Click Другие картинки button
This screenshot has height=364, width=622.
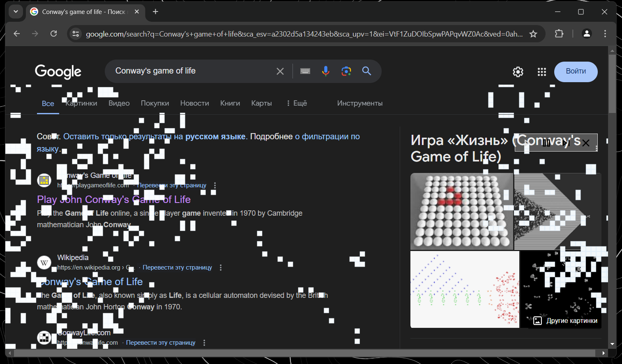[x=566, y=321]
